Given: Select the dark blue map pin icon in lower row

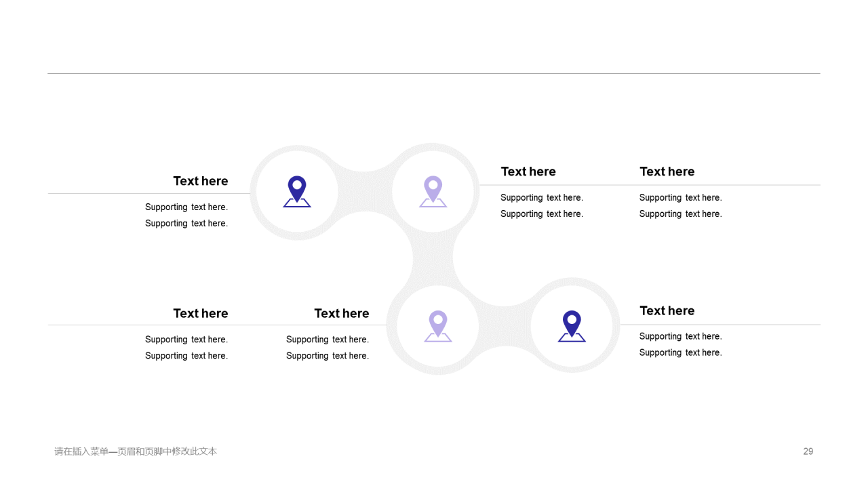Looking at the screenshot, I should pyautogui.click(x=572, y=326).
